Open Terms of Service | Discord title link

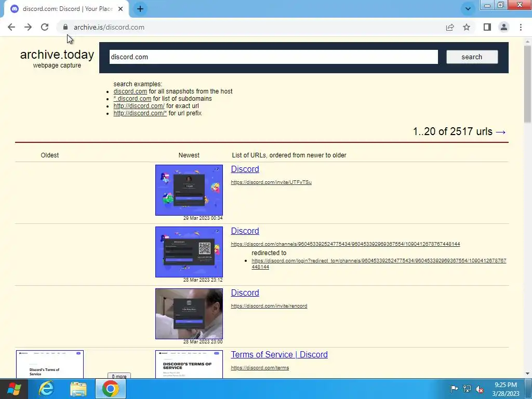click(279, 354)
